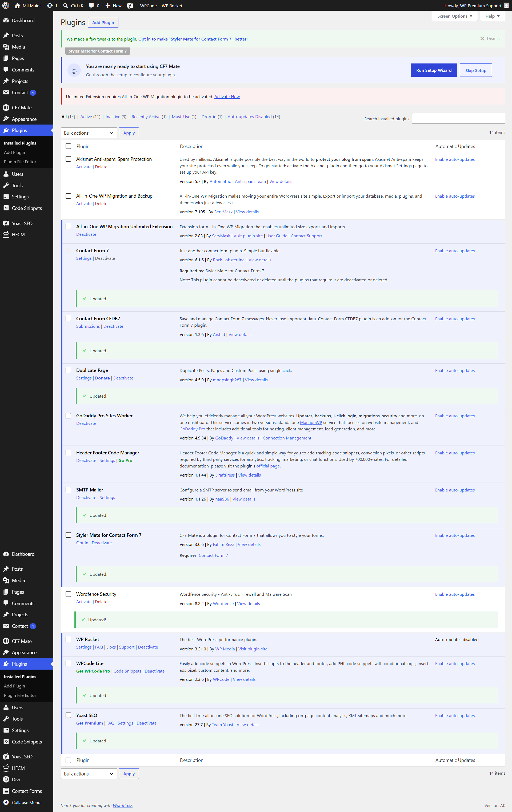512x812 pixels.
Task: Open Settings icon in the lower sidebar menu
Action: pos(6,730)
